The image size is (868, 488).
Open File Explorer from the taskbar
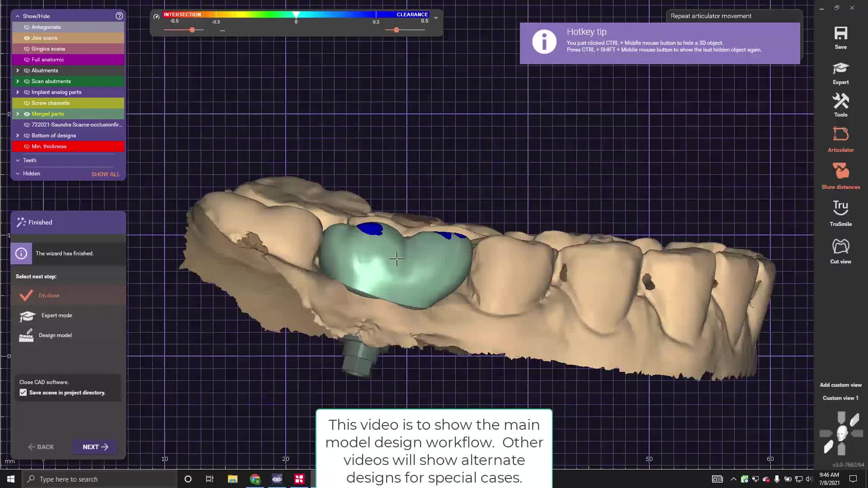[233, 479]
